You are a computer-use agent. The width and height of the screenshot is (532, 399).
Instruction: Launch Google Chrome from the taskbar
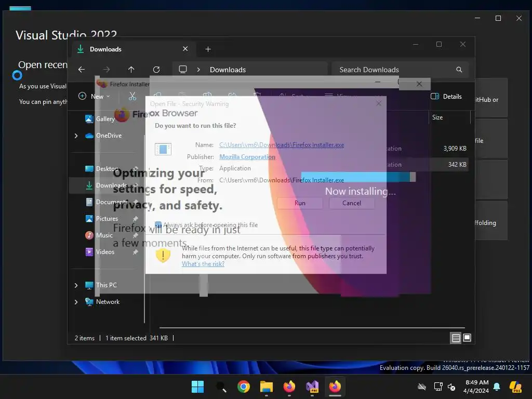click(x=244, y=387)
